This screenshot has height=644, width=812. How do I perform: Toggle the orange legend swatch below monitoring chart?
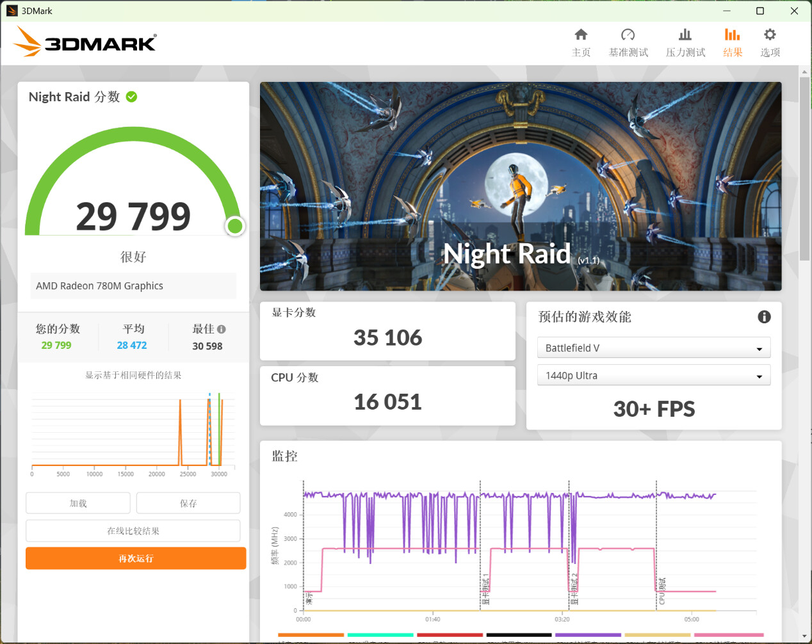point(311,635)
